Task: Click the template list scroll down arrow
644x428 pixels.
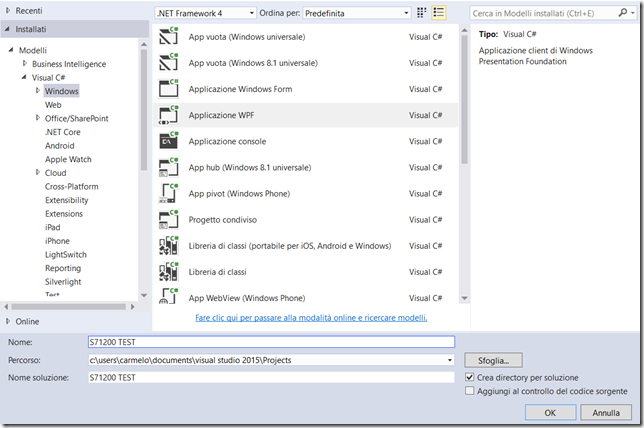Action: coord(465,298)
